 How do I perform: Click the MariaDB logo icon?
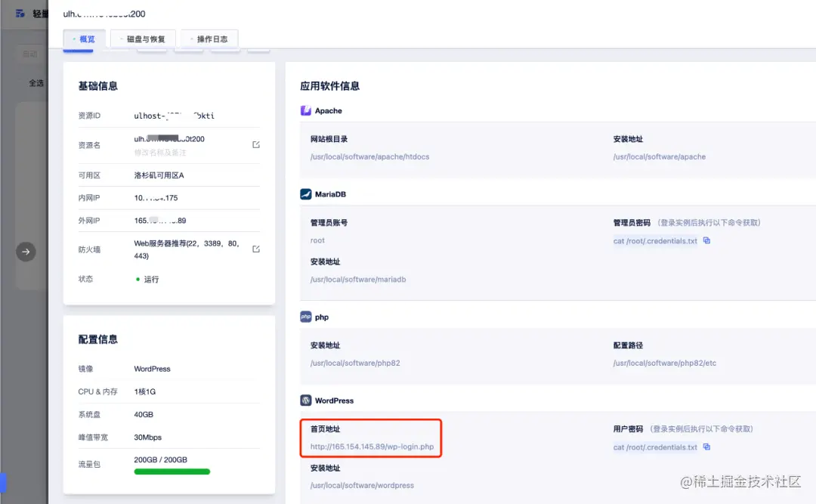click(x=306, y=194)
